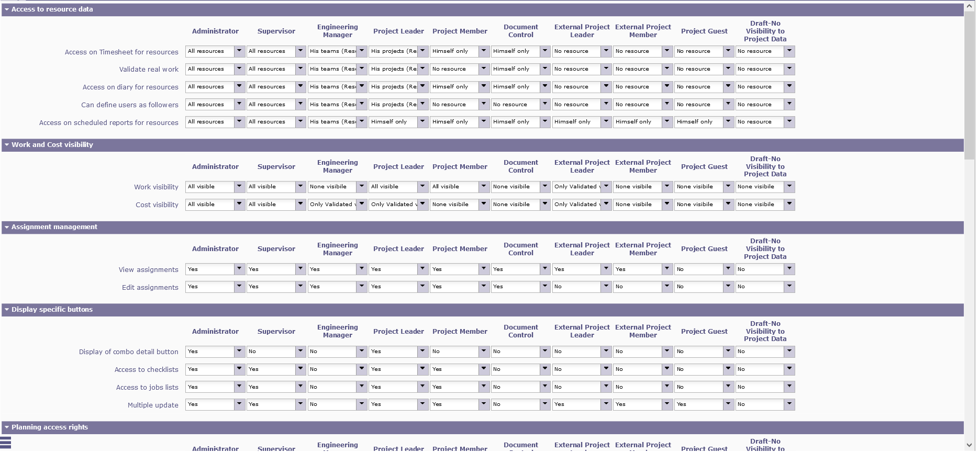The width and height of the screenshot is (980, 453).
Task: Open Project Member dropdown for Validate real work
Action: (x=484, y=69)
